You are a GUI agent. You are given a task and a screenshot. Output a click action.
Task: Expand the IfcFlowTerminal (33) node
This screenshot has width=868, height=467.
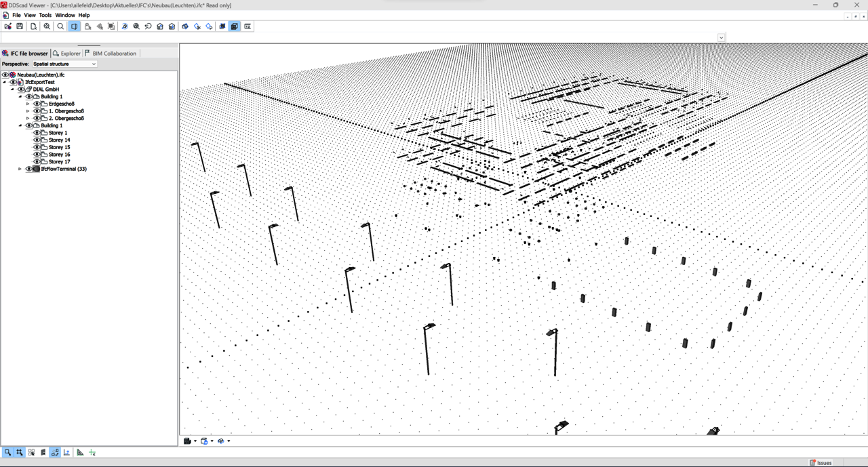pyautogui.click(x=20, y=169)
